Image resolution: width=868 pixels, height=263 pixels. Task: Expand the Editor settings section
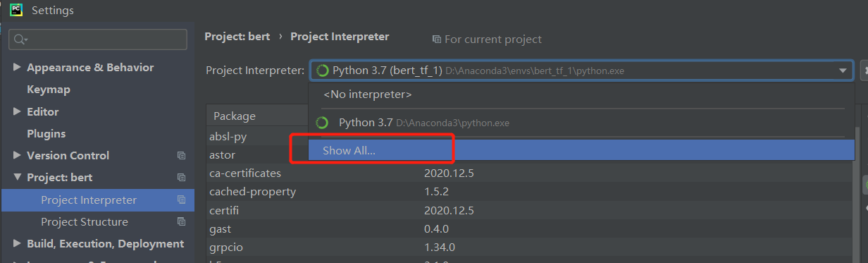coord(17,112)
